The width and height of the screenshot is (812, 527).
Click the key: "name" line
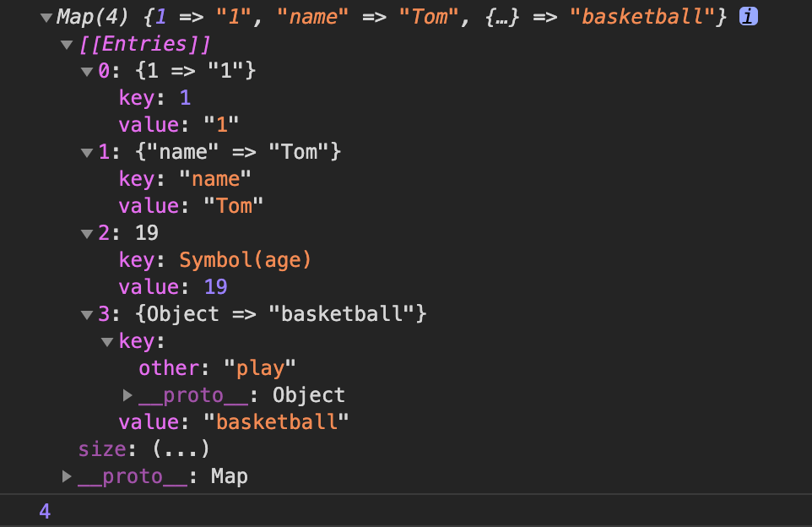point(185,179)
